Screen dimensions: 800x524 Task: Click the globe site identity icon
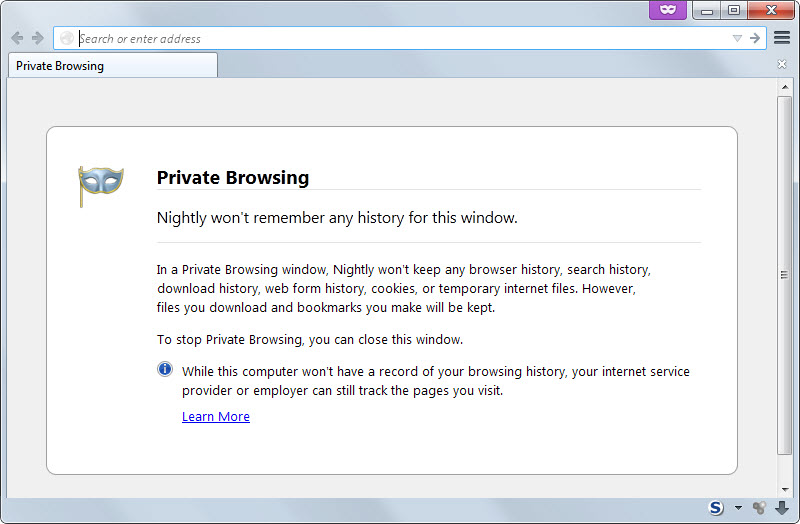click(67, 38)
